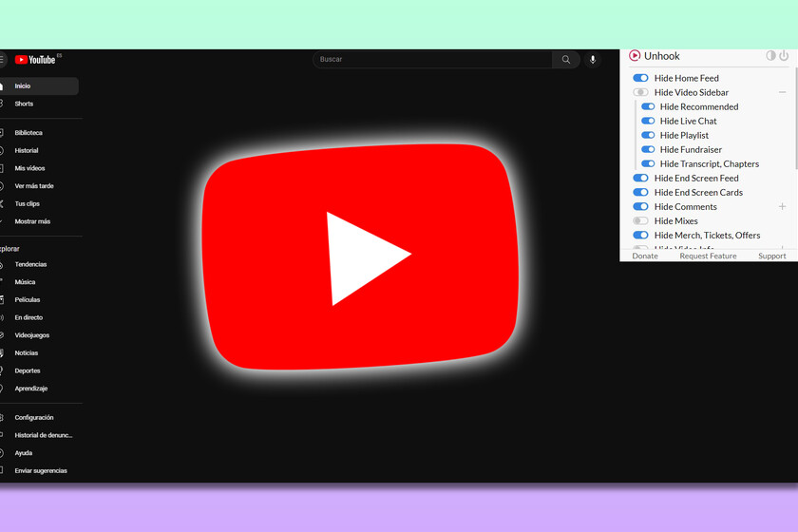Disable Hide End Screen Feed switch
Image resolution: width=798 pixels, height=532 pixels.
point(640,178)
